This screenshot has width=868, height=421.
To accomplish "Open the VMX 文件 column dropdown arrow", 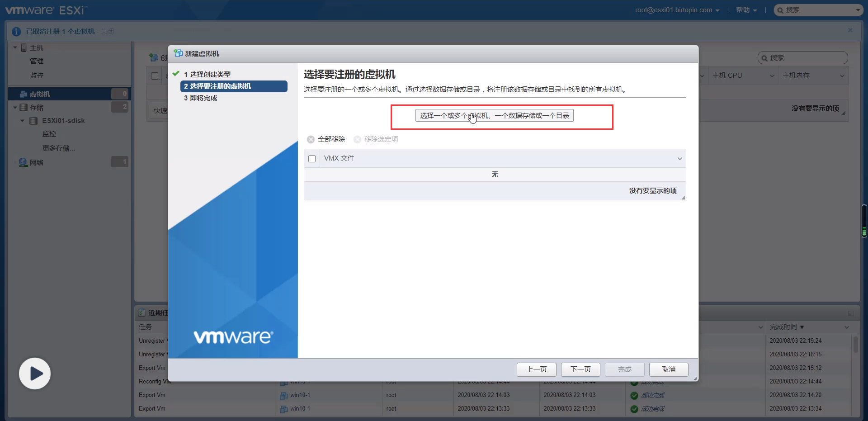I will click(x=679, y=159).
